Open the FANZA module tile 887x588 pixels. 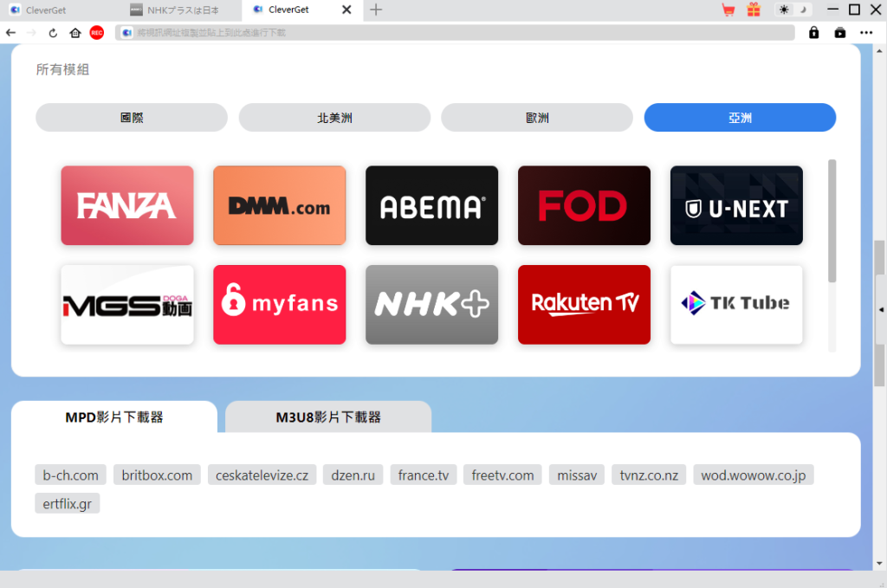click(x=126, y=205)
